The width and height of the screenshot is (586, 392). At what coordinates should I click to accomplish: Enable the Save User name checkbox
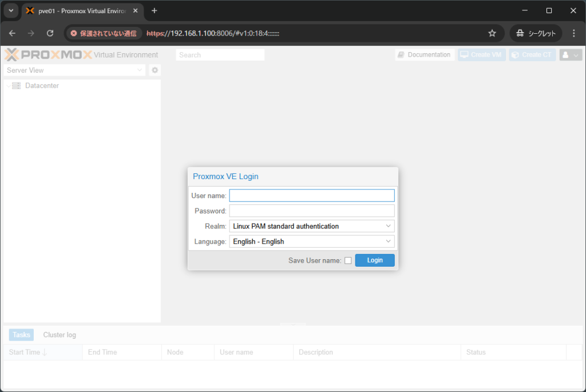pos(348,260)
